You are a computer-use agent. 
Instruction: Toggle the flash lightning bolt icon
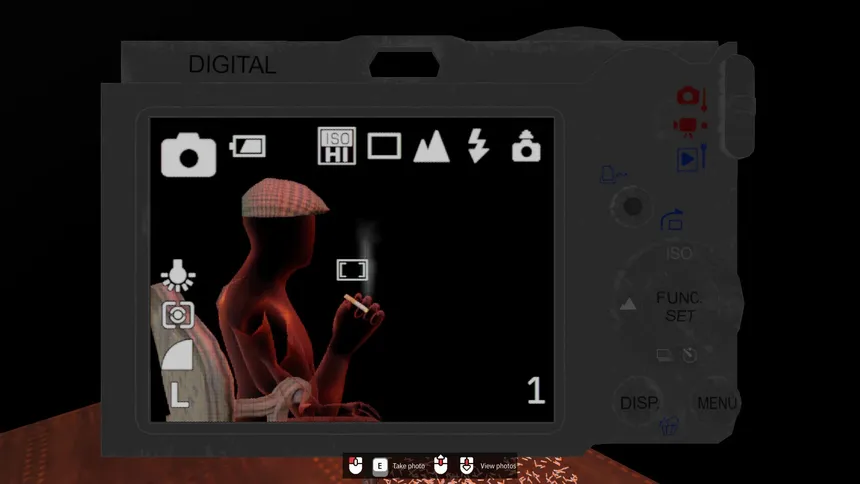click(x=478, y=146)
